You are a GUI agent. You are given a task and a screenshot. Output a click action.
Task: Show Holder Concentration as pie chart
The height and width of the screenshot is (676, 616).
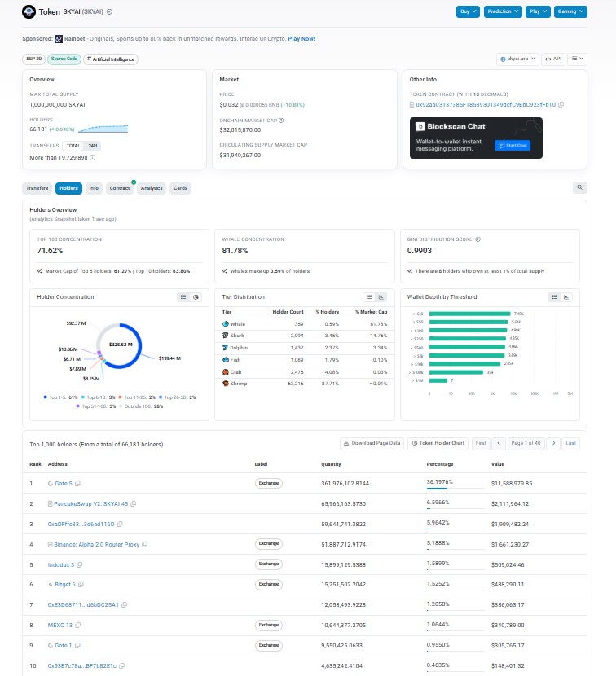click(x=196, y=297)
